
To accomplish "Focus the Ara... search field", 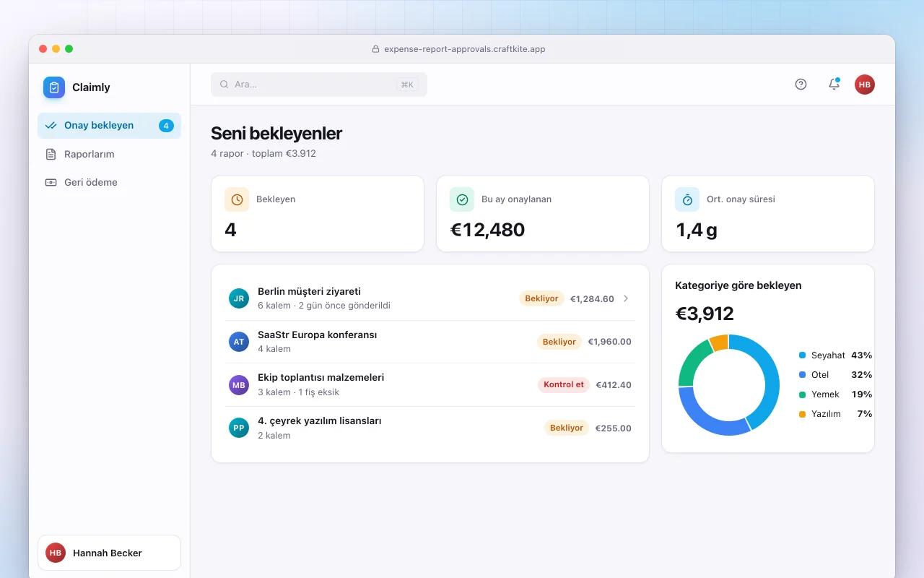I will (319, 85).
